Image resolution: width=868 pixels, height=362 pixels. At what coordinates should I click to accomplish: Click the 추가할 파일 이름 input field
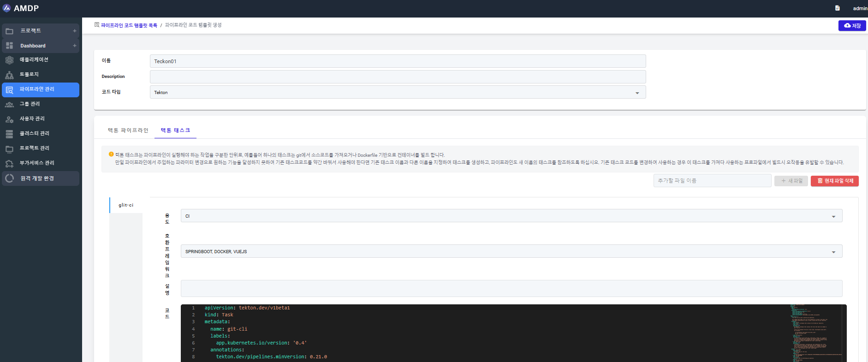pyautogui.click(x=712, y=181)
